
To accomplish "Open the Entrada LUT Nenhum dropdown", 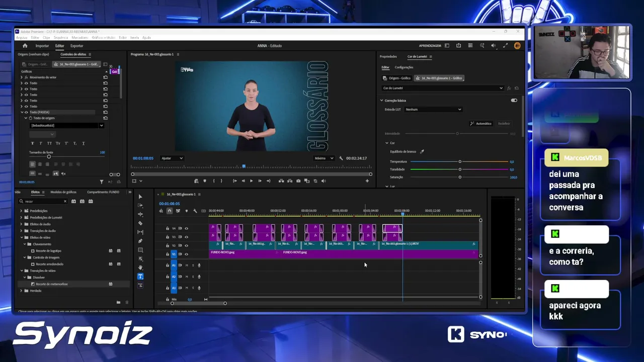I will [433, 109].
